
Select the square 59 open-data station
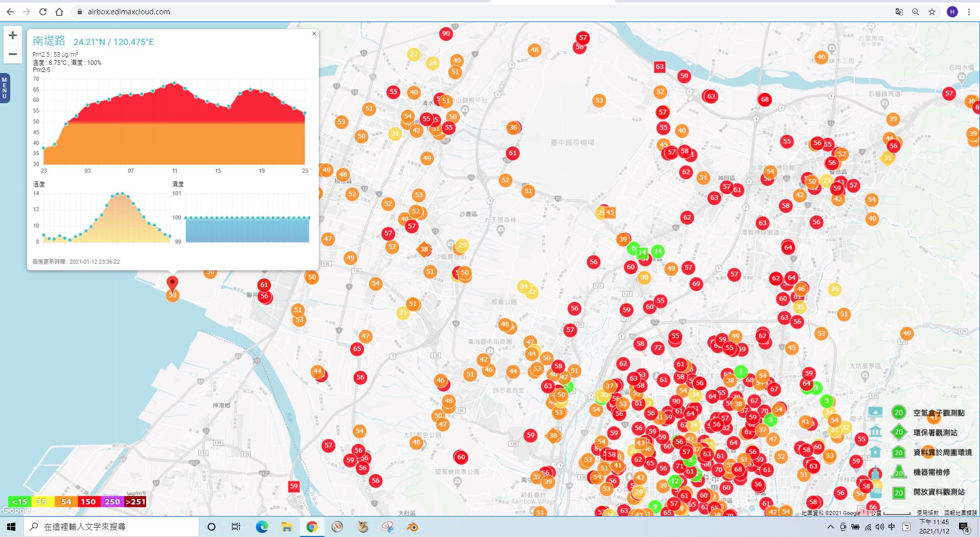[294, 486]
